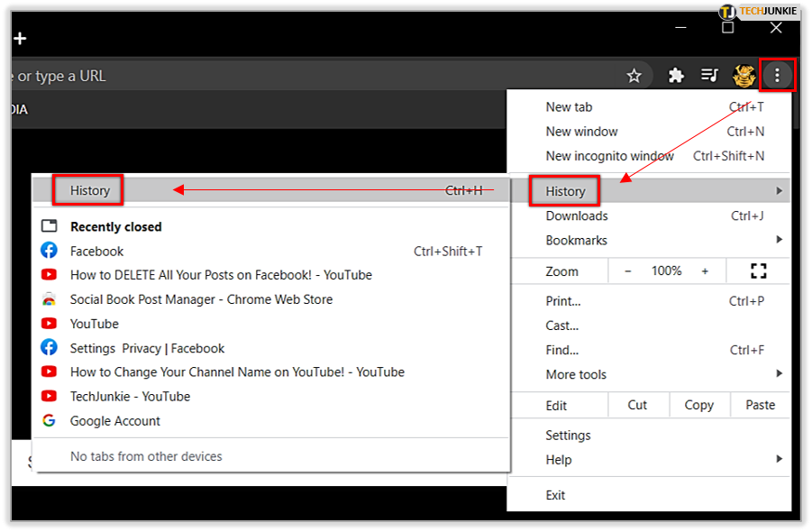Open the Extensions puzzle piece icon
Image resolution: width=812 pixels, height=532 pixels.
(x=676, y=76)
